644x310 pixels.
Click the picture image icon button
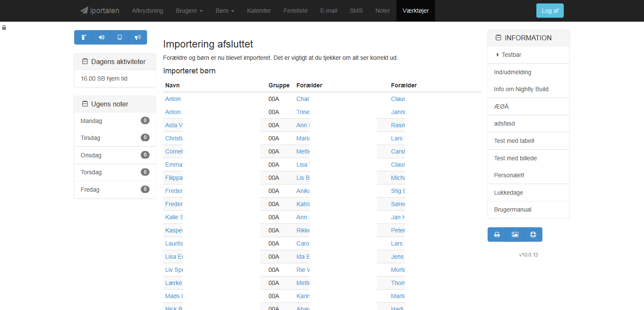point(515,235)
